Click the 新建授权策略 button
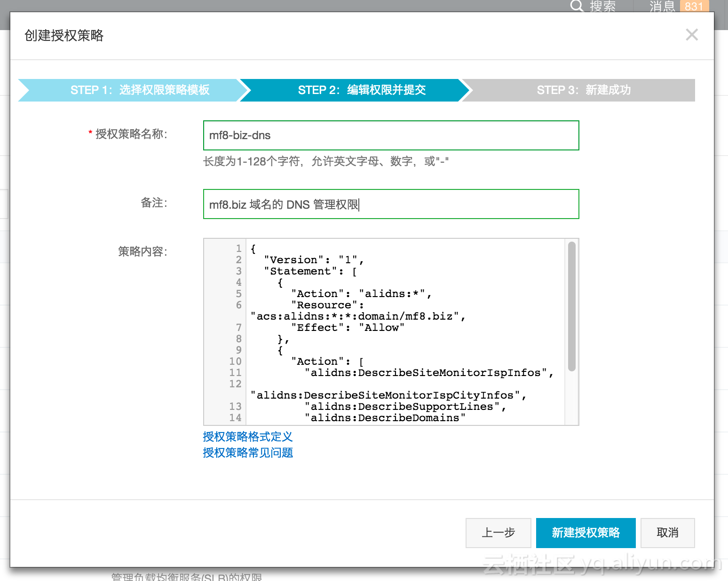Image resolution: width=728 pixels, height=581 pixels. click(x=586, y=533)
